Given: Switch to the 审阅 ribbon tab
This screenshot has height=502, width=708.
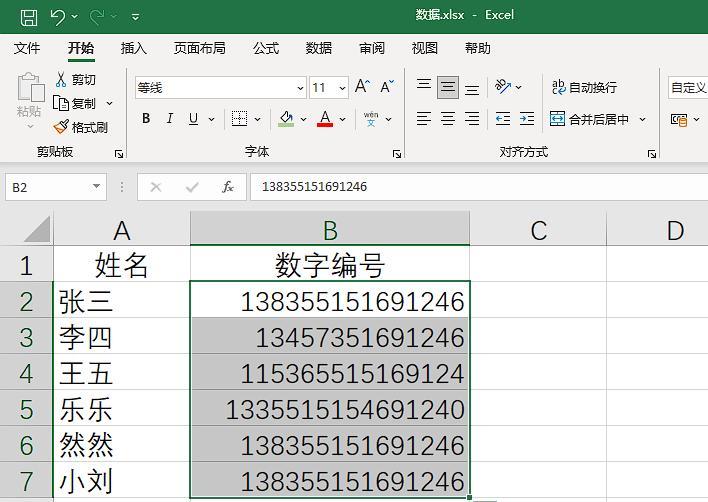Looking at the screenshot, I should coord(372,48).
